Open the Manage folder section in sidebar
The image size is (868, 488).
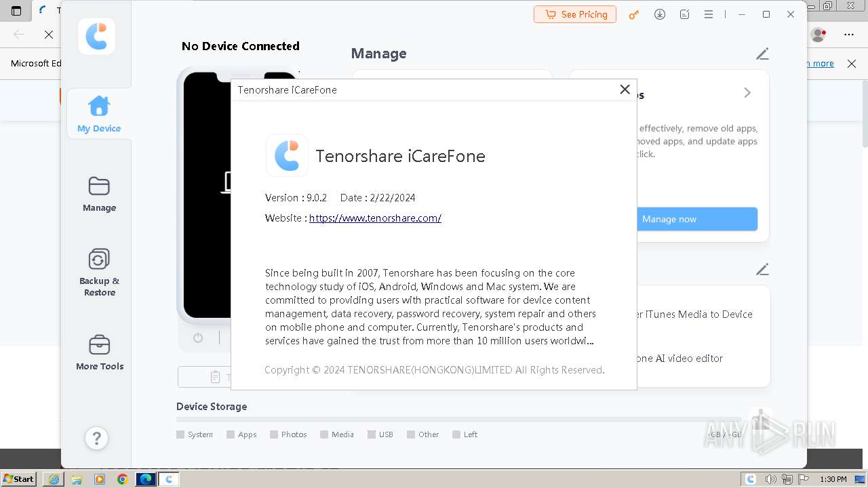(99, 195)
